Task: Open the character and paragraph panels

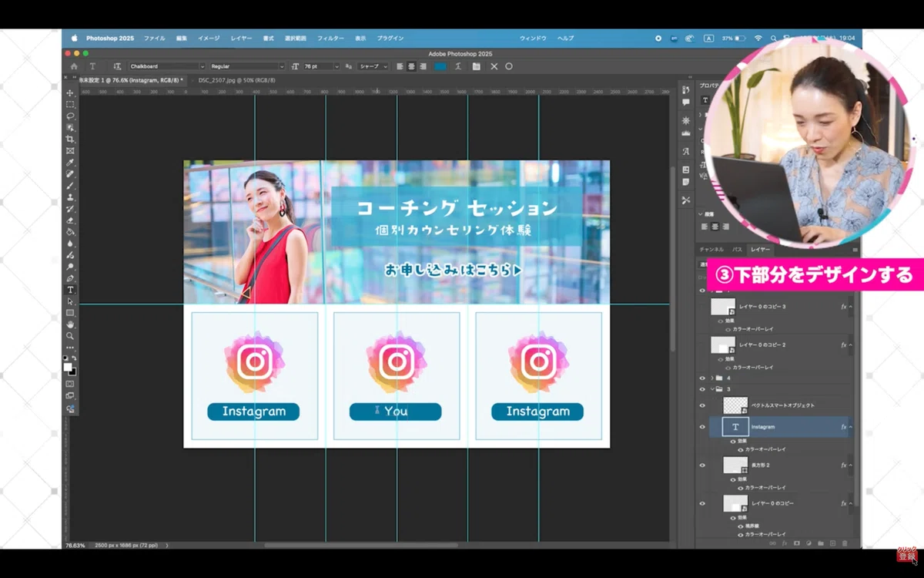Action: (x=477, y=66)
